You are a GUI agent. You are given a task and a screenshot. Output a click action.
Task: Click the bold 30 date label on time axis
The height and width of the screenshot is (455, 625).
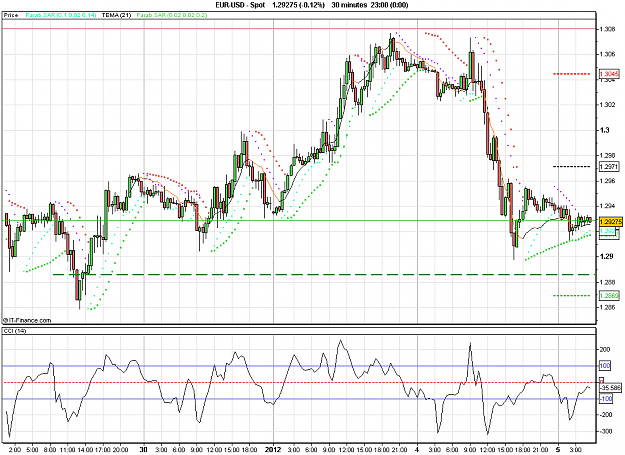click(x=143, y=450)
